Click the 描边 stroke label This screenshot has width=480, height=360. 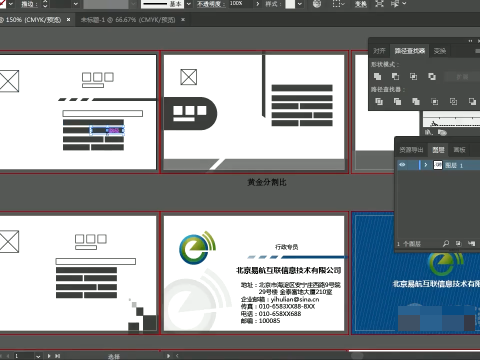click(x=29, y=4)
